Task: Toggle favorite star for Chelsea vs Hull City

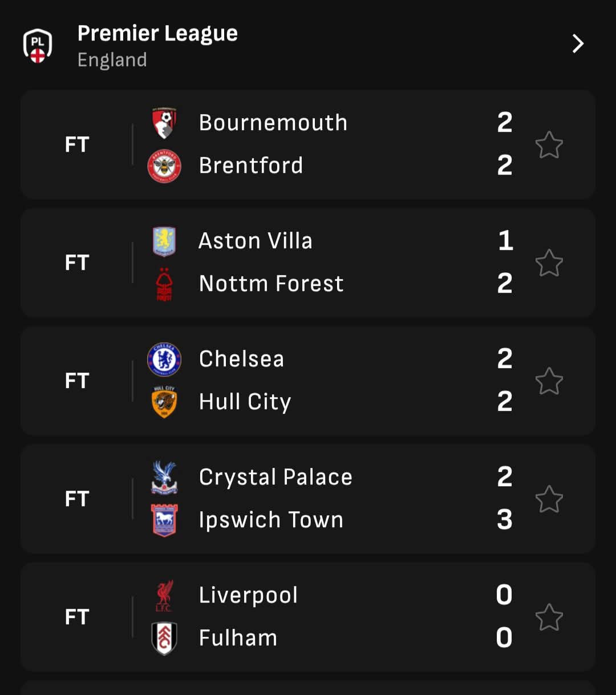Action: 549,381
